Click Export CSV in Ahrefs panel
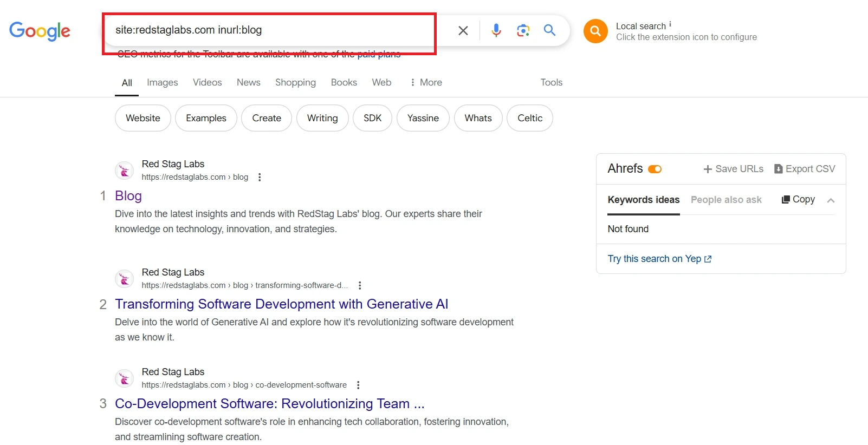This screenshot has height=445, width=868. click(x=805, y=169)
